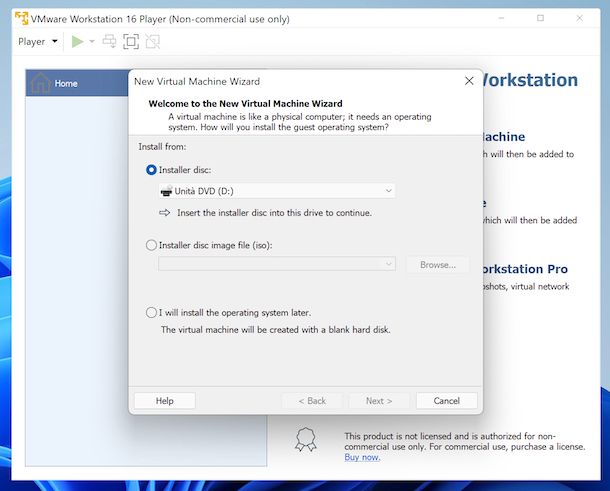
Task: Maximize the VMware Player window
Action: [540, 18]
